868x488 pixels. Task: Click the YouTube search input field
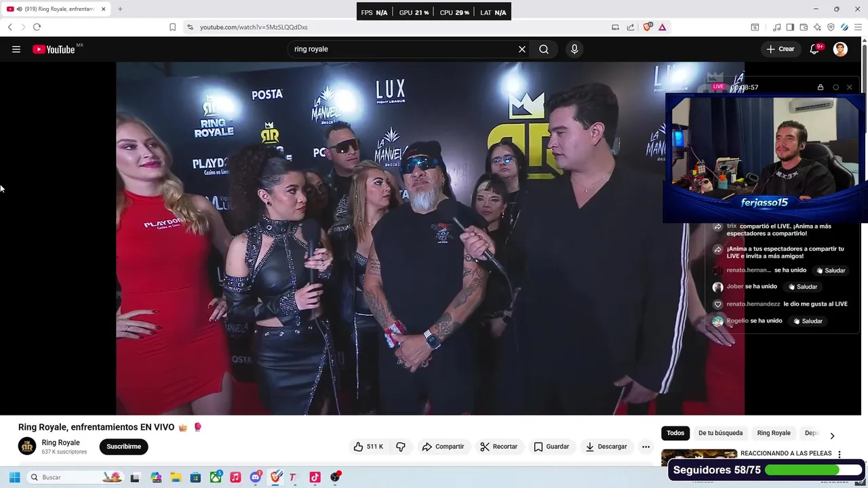(x=403, y=49)
